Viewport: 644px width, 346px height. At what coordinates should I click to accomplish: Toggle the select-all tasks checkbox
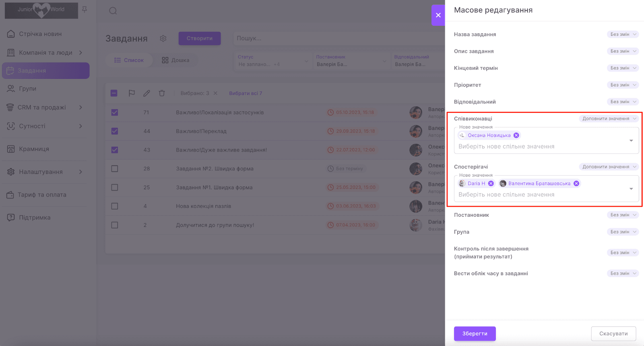114,93
